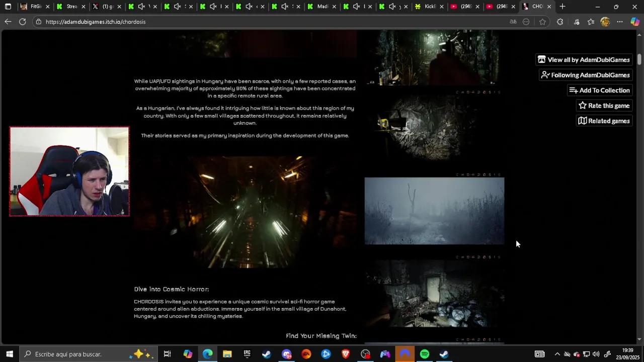644x362 pixels.
Task: Switch to the FitGirl tab
Action: click(35, 7)
